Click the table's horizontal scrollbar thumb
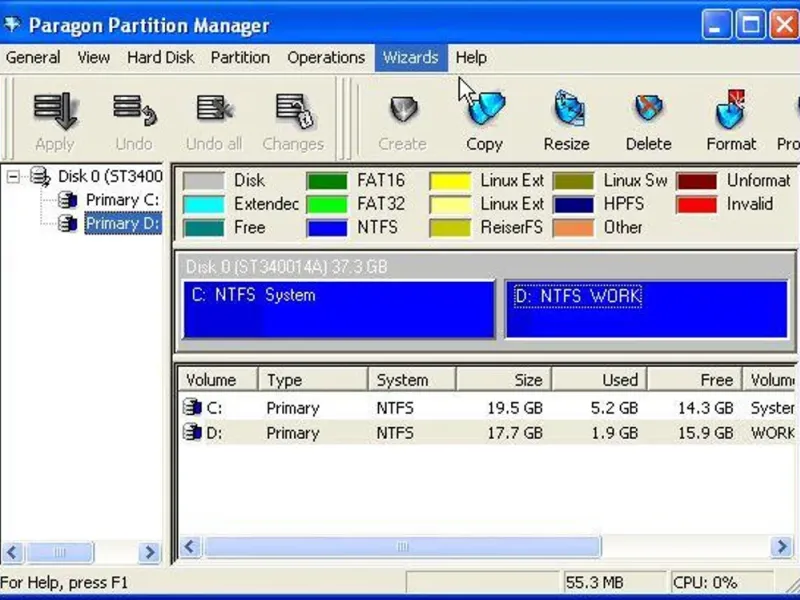 403,547
